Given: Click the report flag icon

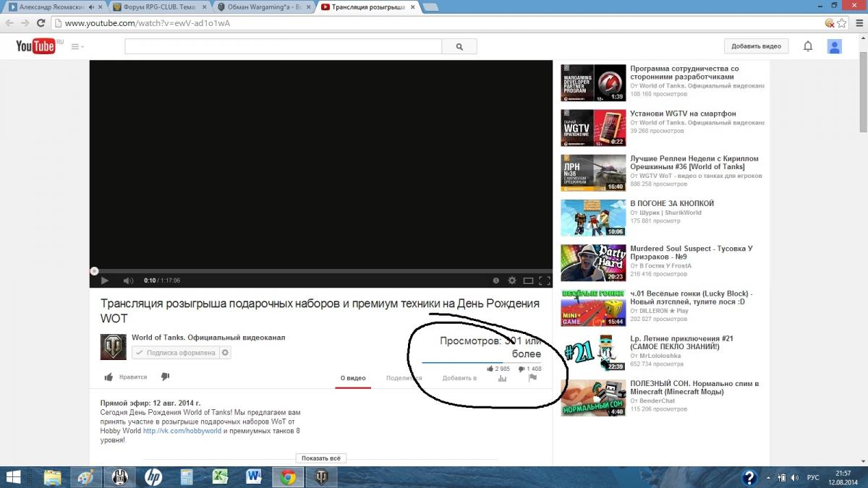Looking at the screenshot, I should pyautogui.click(x=532, y=377).
